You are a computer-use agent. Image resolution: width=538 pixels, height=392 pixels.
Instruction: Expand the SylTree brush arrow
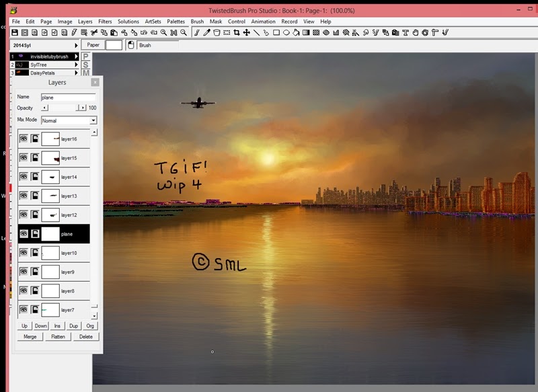76,65
